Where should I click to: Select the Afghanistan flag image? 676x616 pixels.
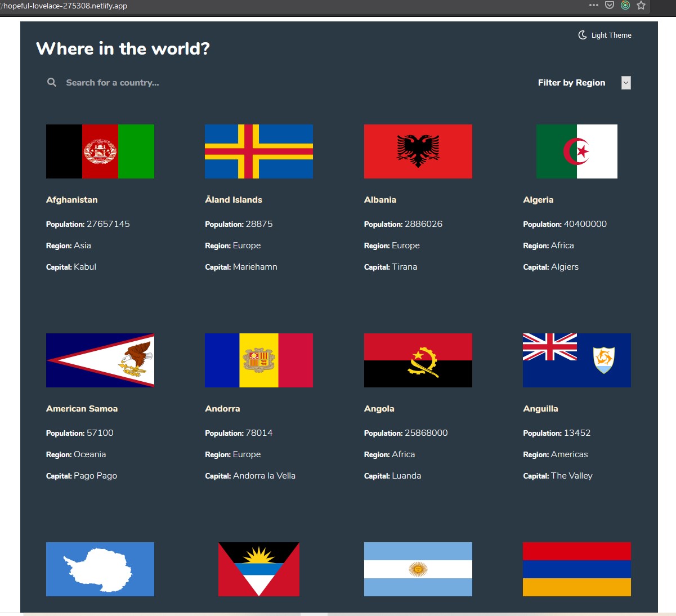[100, 151]
